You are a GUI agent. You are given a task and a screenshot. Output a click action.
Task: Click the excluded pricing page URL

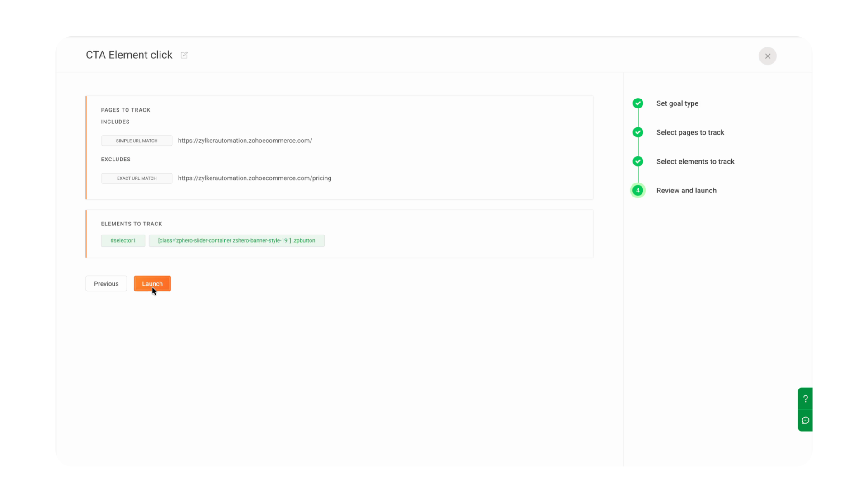point(254,178)
